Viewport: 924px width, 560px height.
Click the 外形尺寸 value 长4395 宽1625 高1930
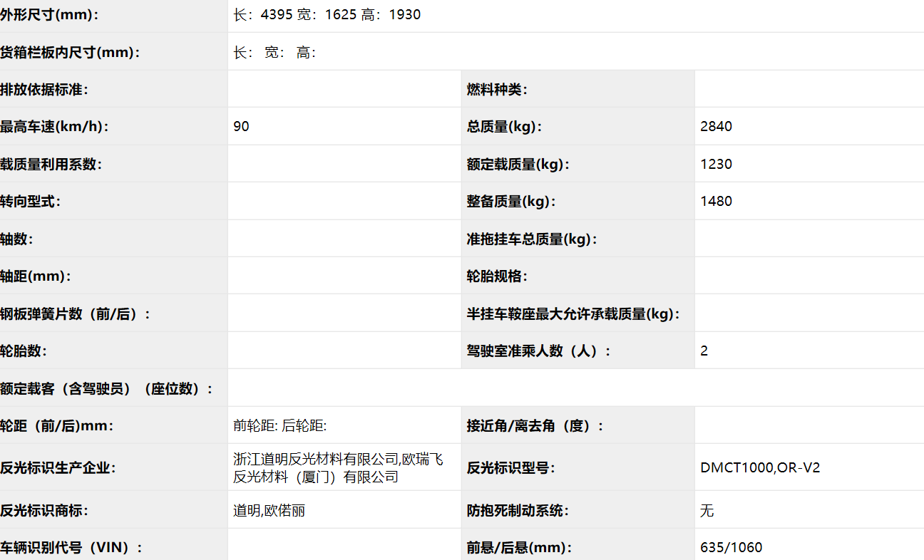tap(327, 15)
